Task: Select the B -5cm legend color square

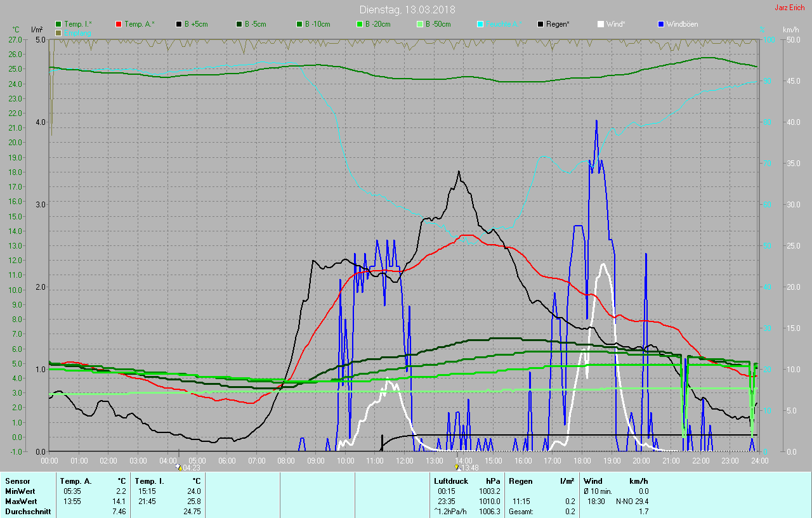Action: click(x=239, y=24)
